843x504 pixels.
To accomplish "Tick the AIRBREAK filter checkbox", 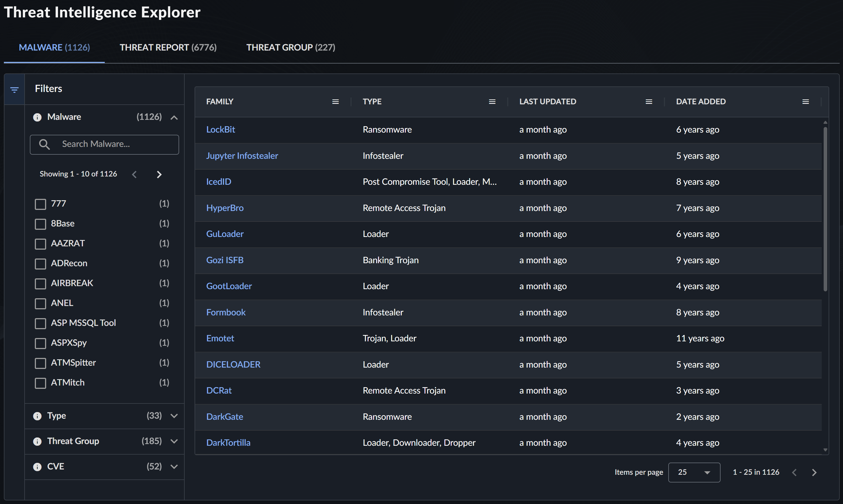I will (40, 284).
